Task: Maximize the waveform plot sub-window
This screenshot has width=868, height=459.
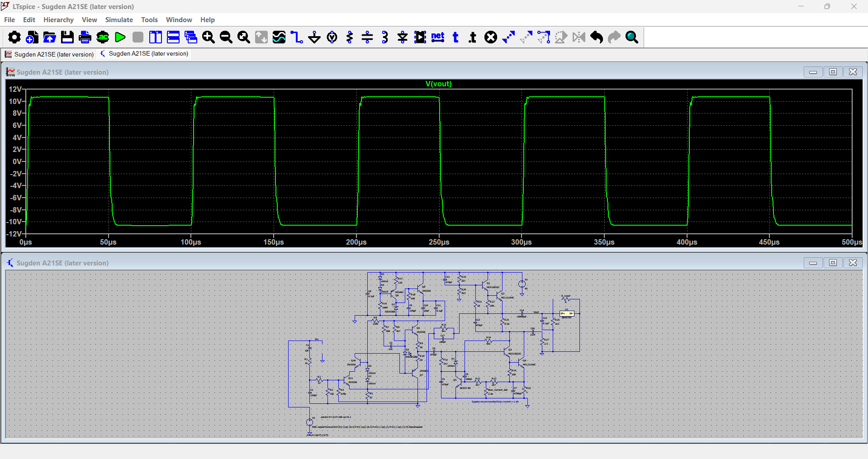Action: (833, 72)
